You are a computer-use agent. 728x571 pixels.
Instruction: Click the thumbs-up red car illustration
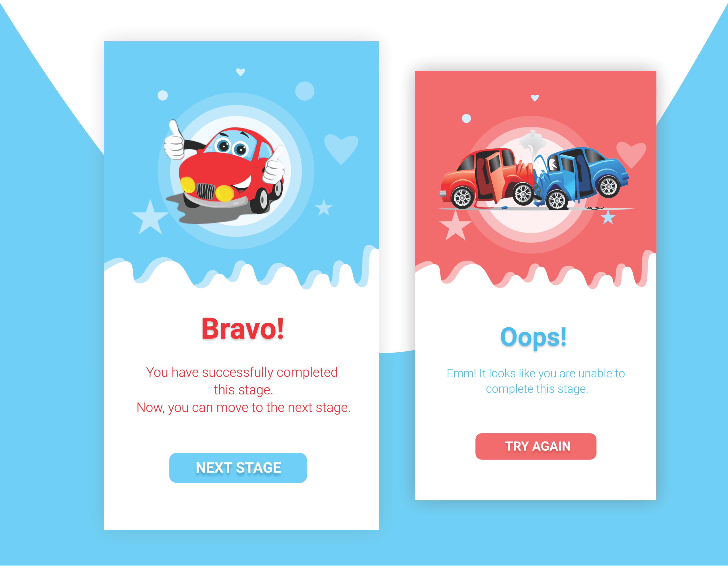[x=225, y=171]
